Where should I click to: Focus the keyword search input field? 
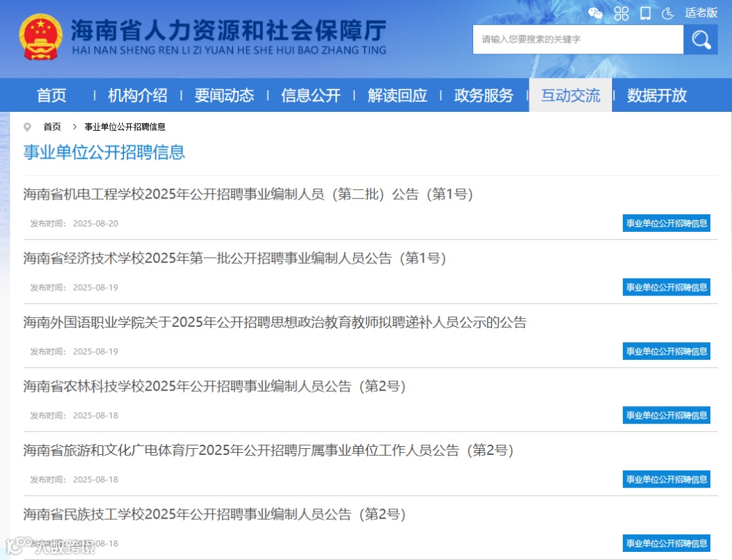578,40
